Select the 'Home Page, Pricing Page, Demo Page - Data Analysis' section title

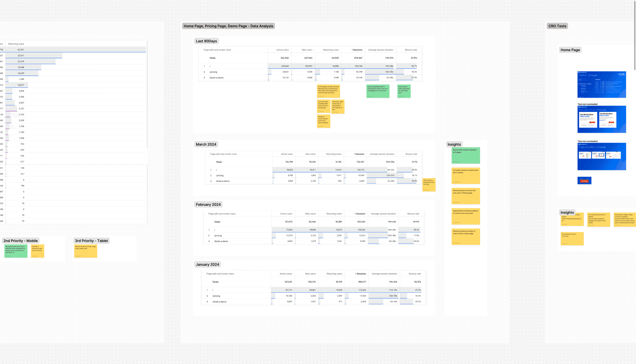[x=228, y=26]
